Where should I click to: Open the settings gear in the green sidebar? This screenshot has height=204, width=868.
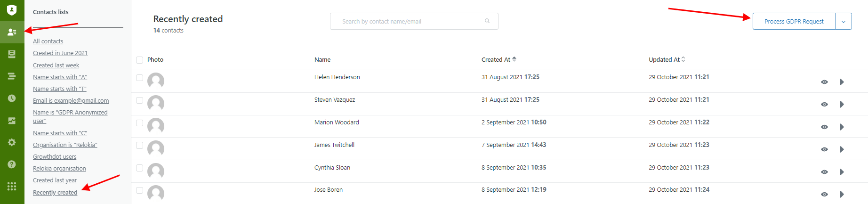12,142
